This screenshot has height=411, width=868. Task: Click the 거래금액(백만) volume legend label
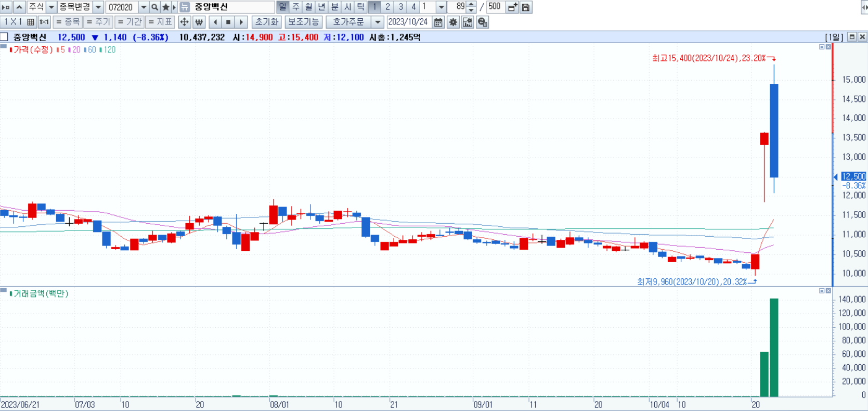(41, 294)
